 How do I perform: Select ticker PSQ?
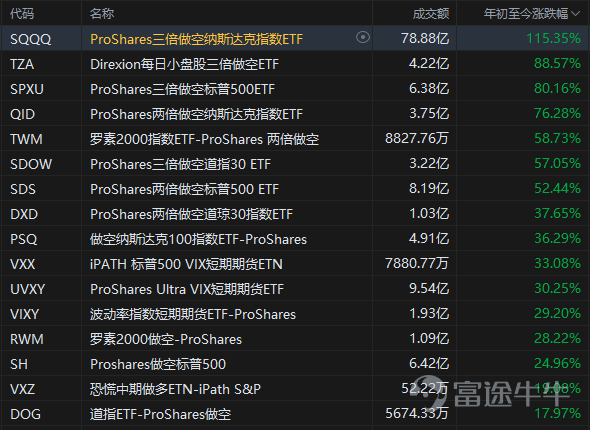click(23, 239)
